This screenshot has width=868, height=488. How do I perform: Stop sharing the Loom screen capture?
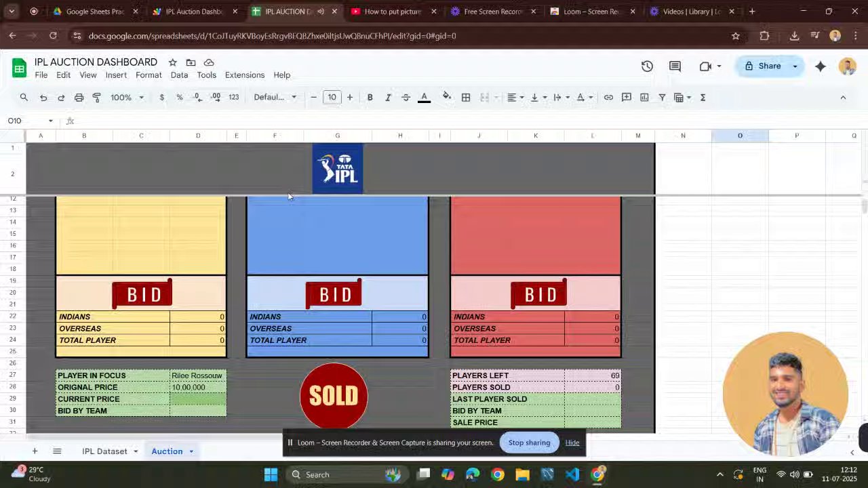[x=529, y=443]
